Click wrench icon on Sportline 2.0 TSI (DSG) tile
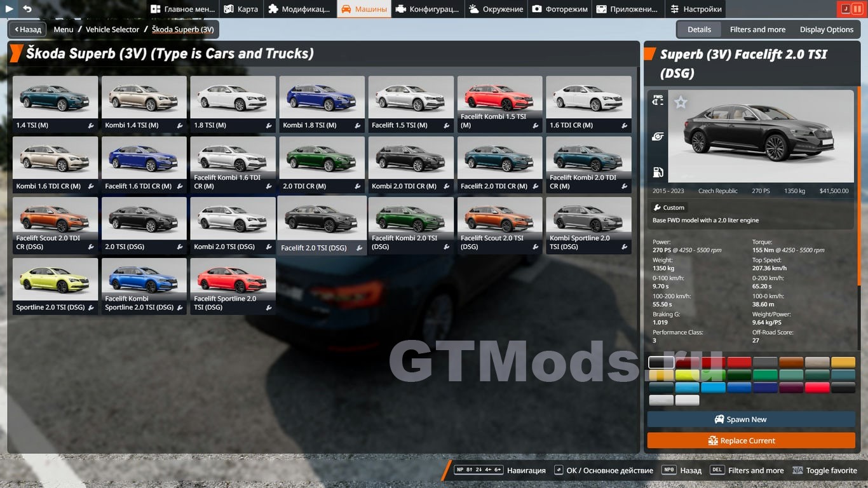 pos(91,308)
